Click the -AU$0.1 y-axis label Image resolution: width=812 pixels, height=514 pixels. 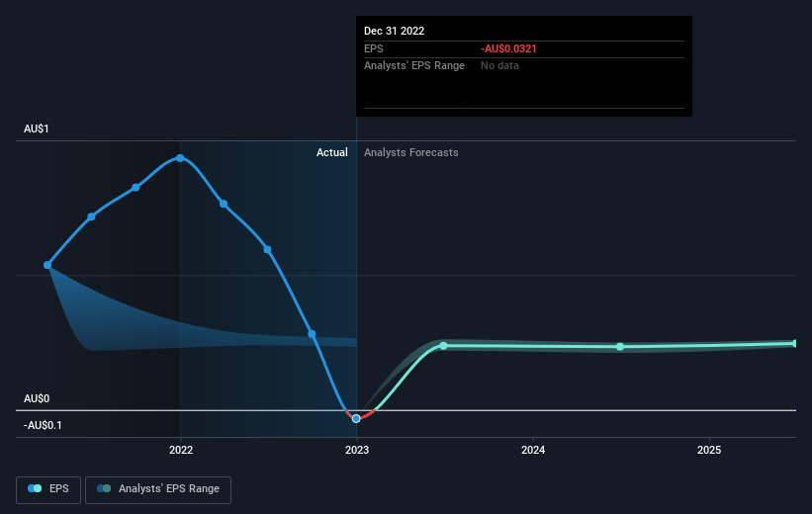43,425
